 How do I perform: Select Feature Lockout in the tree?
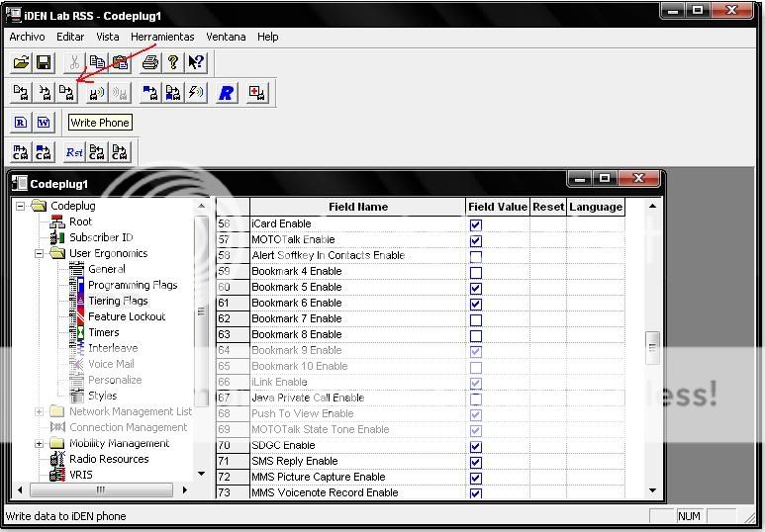click(x=127, y=317)
